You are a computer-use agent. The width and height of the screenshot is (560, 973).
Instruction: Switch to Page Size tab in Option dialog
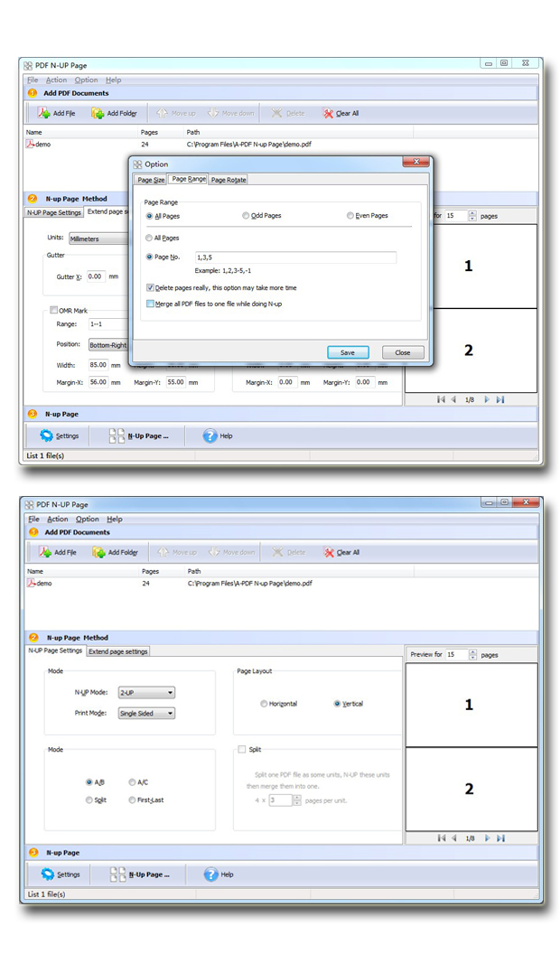point(151,180)
